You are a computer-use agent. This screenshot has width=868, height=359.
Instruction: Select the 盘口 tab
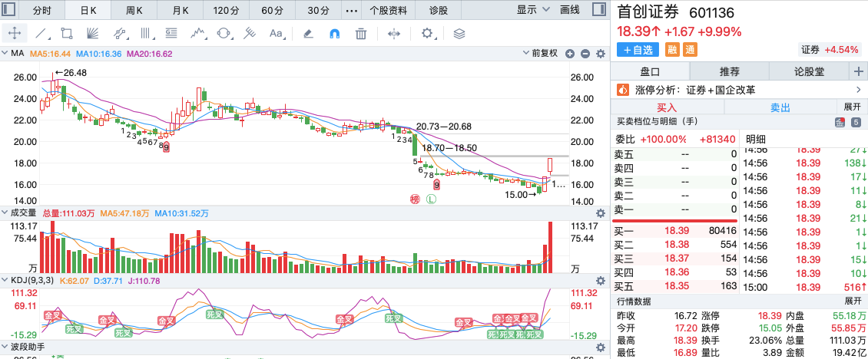651,71
